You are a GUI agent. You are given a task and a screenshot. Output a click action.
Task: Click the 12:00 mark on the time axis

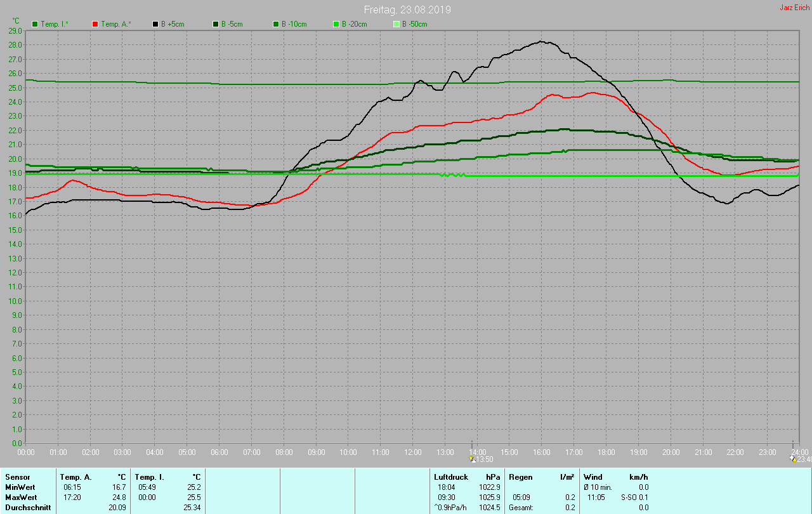(x=413, y=452)
